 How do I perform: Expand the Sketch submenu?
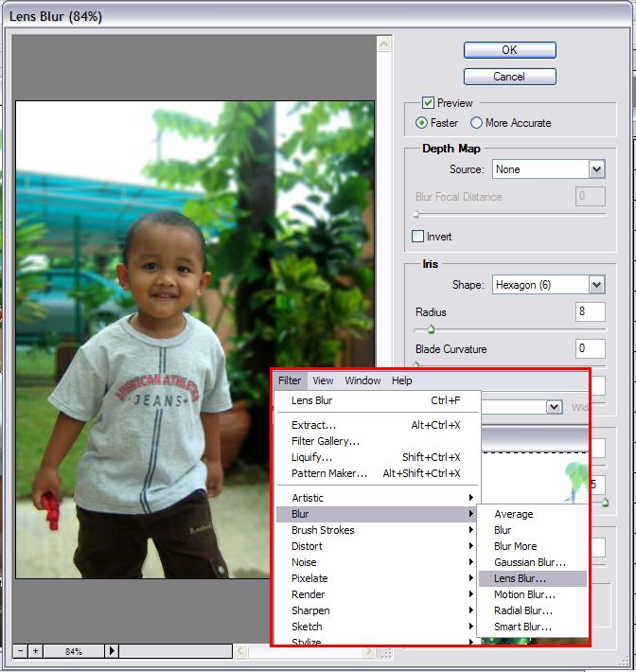pyautogui.click(x=377, y=627)
